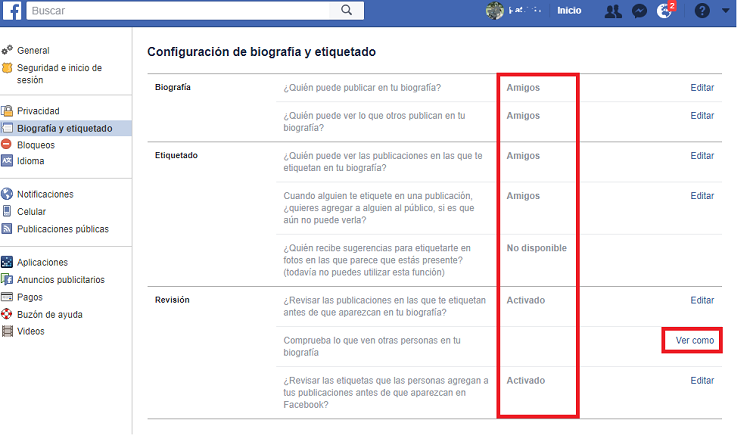Click the Publicaciones públicas feed icon
This screenshot has height=448, width=750.
pos(7,229)
